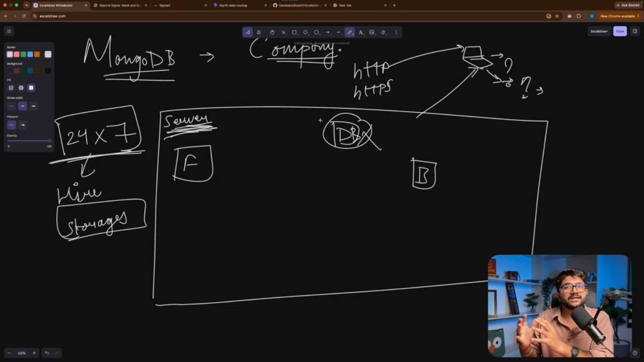Viewport: 644px width, 362px height.
Task: Pick the orange stroke color
Action: [x=38, y=54]
